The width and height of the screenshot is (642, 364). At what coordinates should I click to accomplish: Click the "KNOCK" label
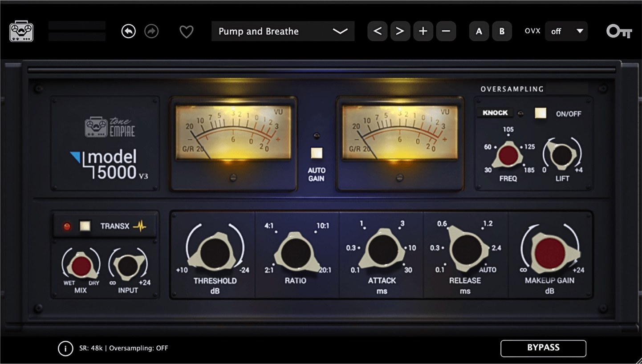point(495,113)
